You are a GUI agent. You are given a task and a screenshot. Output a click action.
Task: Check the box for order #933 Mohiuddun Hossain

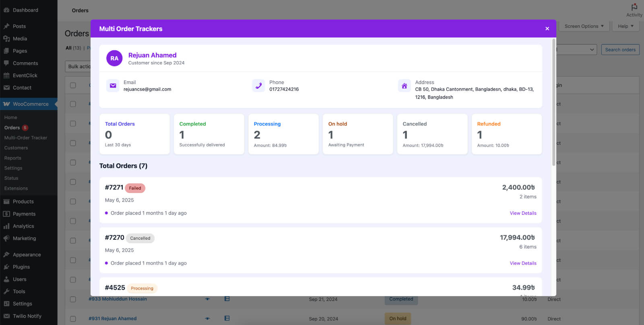(73, 299)
